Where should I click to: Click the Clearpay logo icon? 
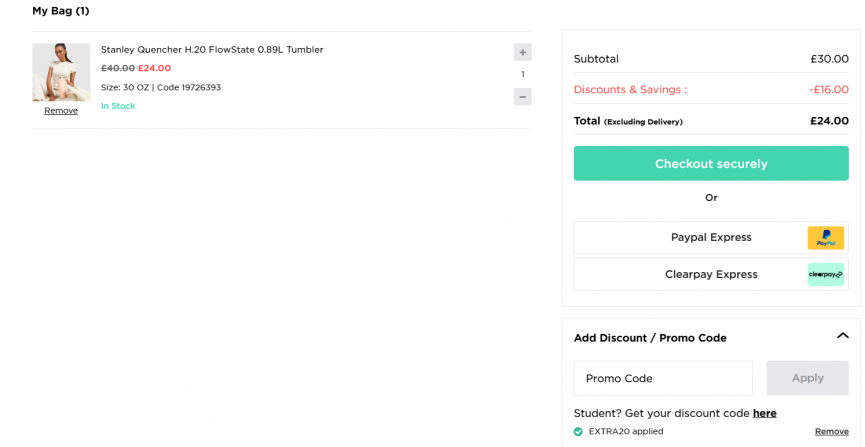(825, 274)
